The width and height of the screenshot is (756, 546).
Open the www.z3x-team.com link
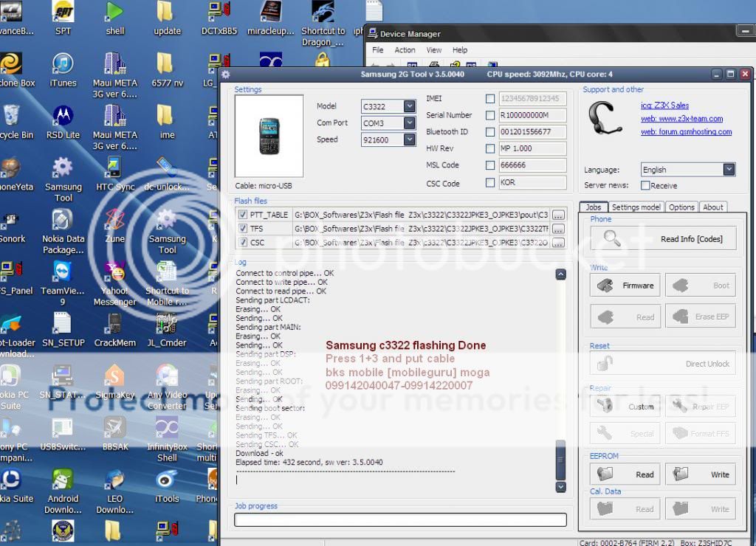pos(681,119)
